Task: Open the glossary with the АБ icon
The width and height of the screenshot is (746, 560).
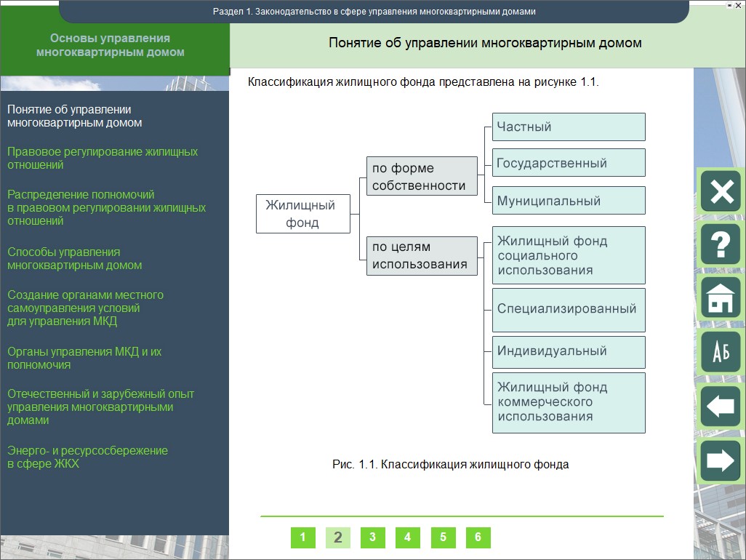Action: tap(721, 353)
